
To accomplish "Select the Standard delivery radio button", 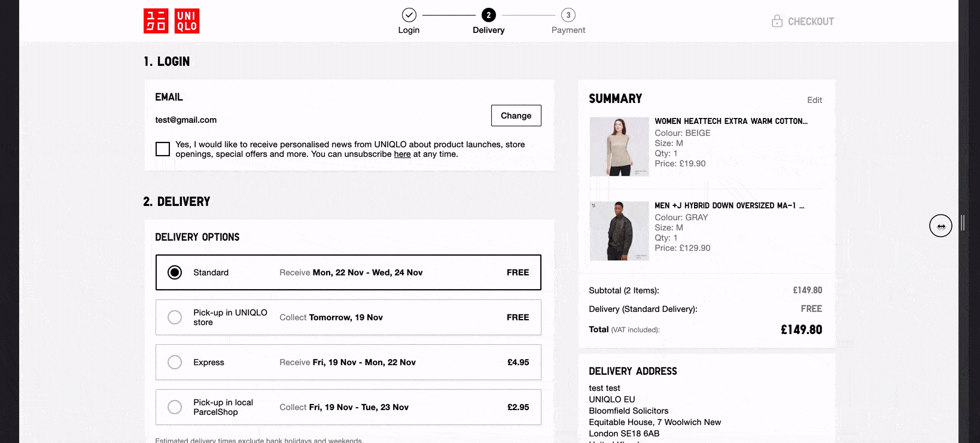I will 175,272.
